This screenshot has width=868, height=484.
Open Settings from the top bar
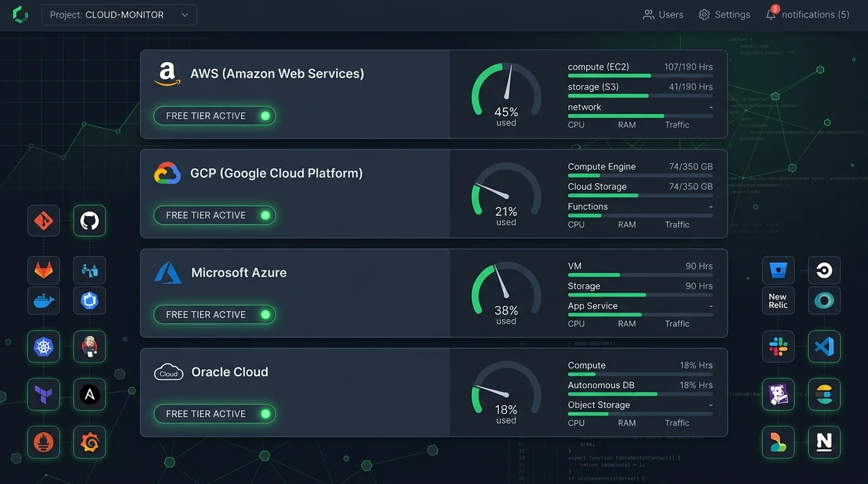coord(724,14)
